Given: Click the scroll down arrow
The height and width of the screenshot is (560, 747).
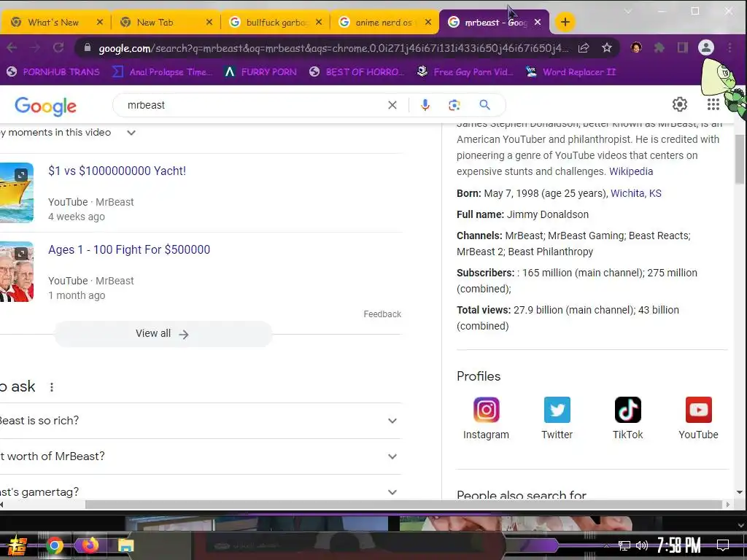Looking at the screenshot, I should pyautogui.click(x=740, y=492).
